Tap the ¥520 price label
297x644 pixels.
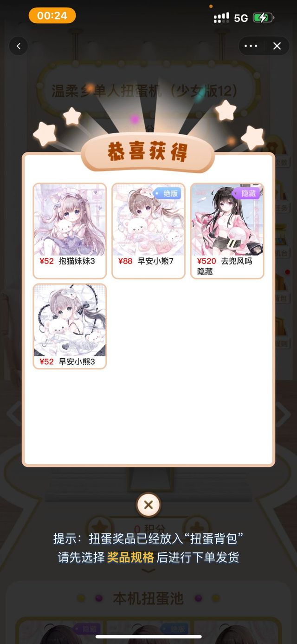[x=207, y=261]
